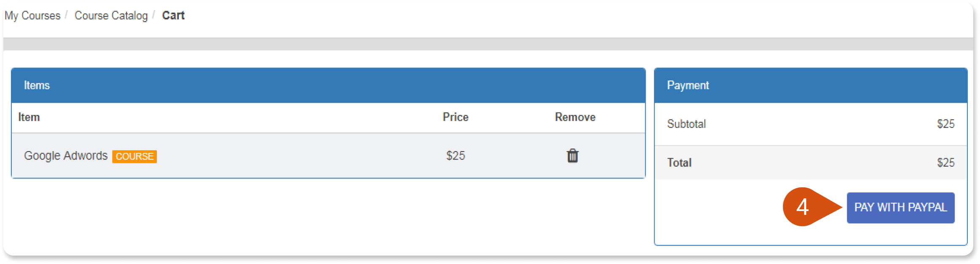Click the $25 price of Google Adwords
This screenshot has height=264, width=980.
click(455, 156)
